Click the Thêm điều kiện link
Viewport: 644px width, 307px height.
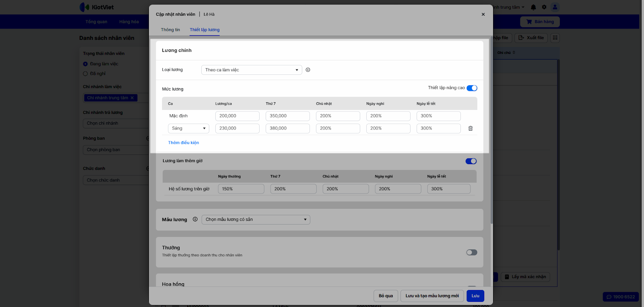pos(184,143)
